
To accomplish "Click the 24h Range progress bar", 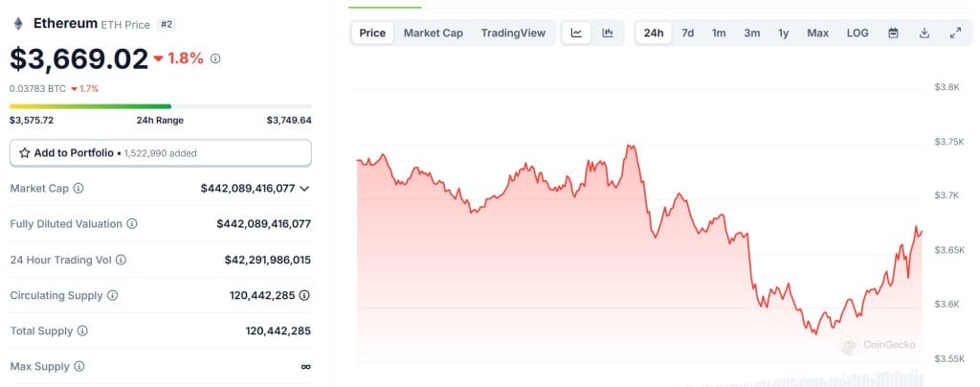I will tap(161, 106).
